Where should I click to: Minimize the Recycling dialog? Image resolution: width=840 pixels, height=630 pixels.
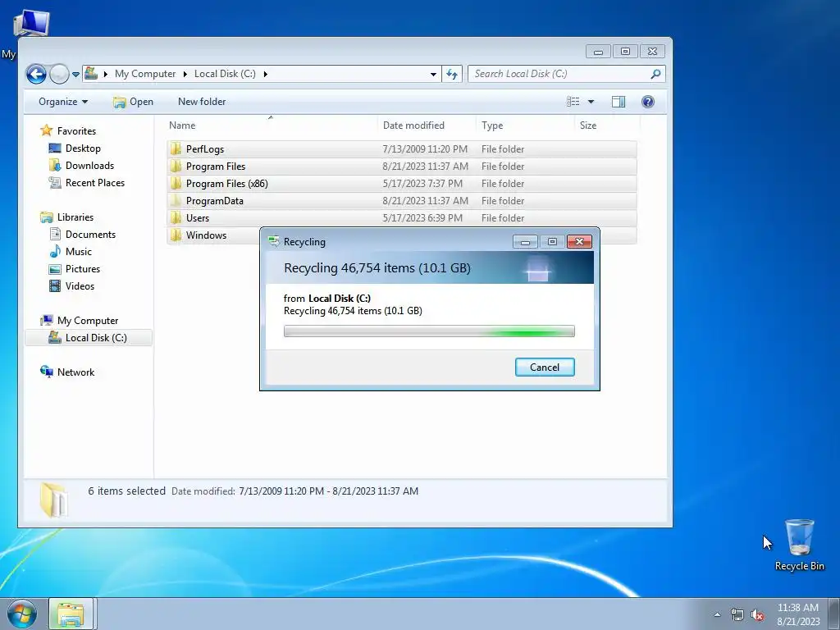525,242
